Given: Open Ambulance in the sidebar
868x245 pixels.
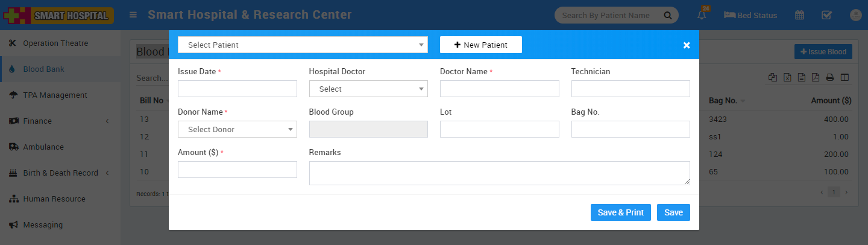Looking at the screenshot, I should coord(43,147).
